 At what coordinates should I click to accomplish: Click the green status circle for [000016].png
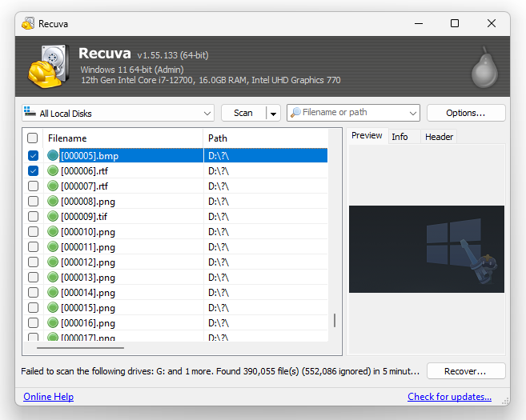(x=53, y=322)
